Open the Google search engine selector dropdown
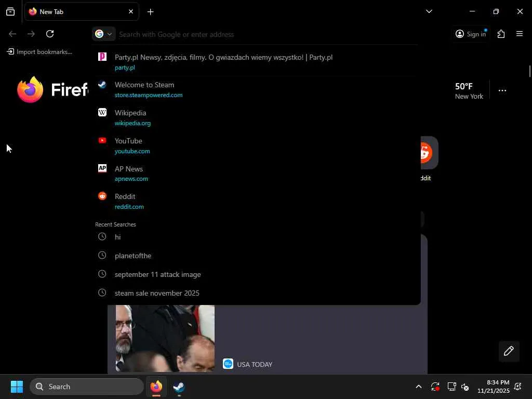532x399 pixels. 103,34
